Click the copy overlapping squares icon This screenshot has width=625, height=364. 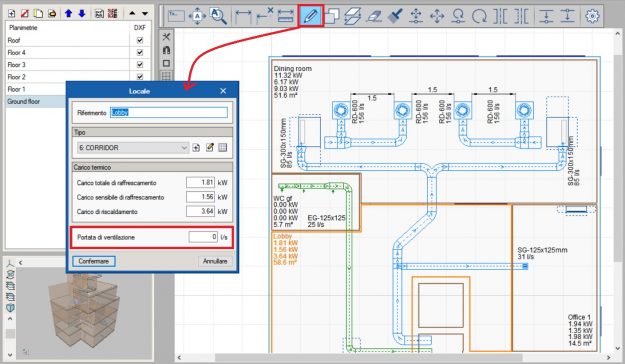click(332, 16)
